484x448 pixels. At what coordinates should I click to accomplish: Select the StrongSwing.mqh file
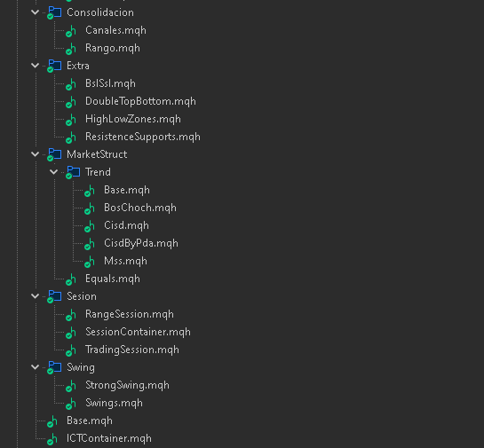click(127, 385)
